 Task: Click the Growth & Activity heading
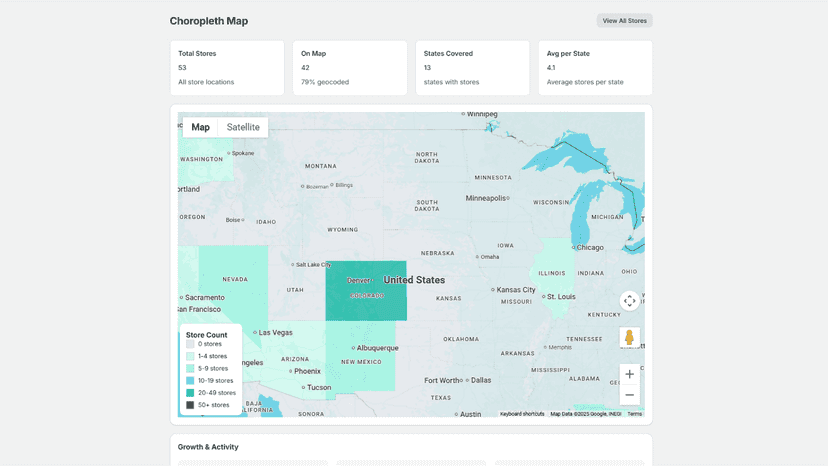point(208,447)
